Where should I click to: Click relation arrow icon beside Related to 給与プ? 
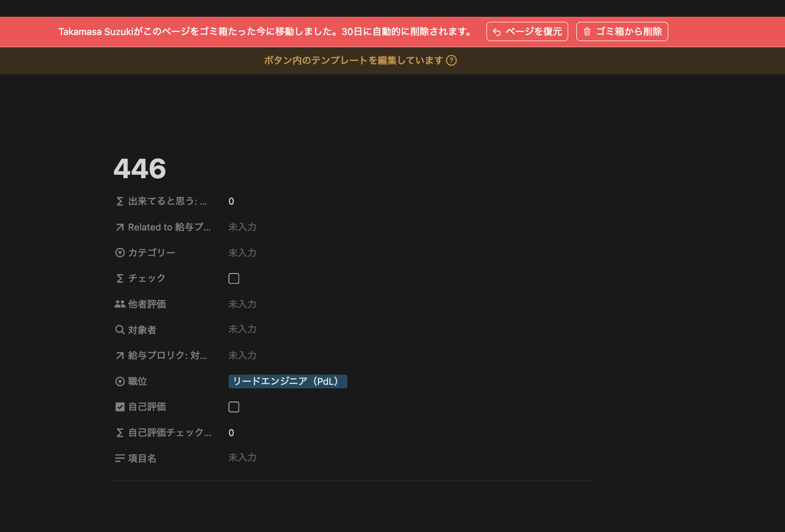click(120, 227)
